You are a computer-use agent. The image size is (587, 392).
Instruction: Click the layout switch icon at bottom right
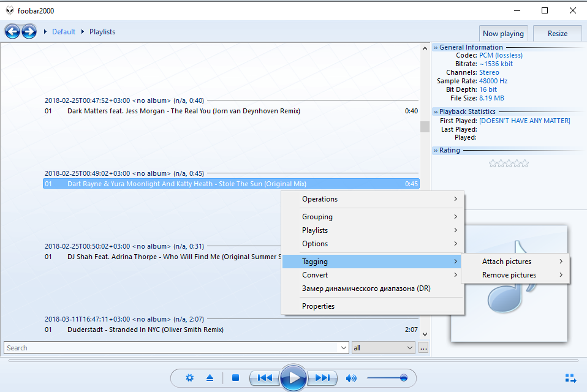(570, 378)
